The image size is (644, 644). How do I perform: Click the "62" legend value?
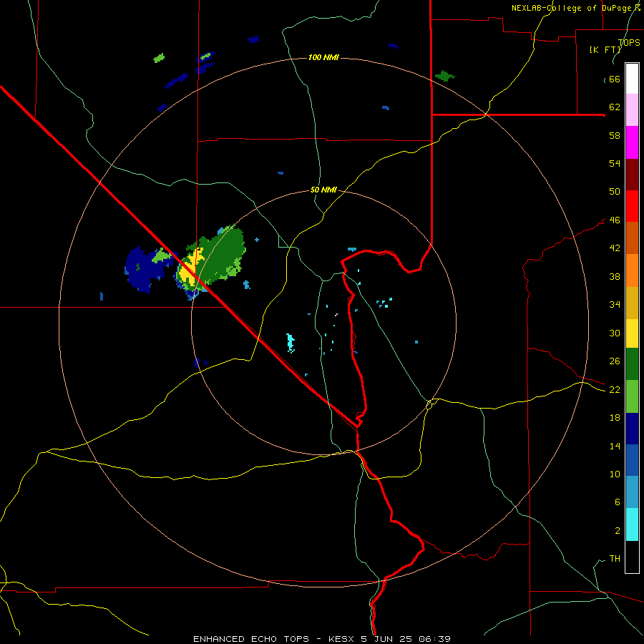click(x=615, y=107)
